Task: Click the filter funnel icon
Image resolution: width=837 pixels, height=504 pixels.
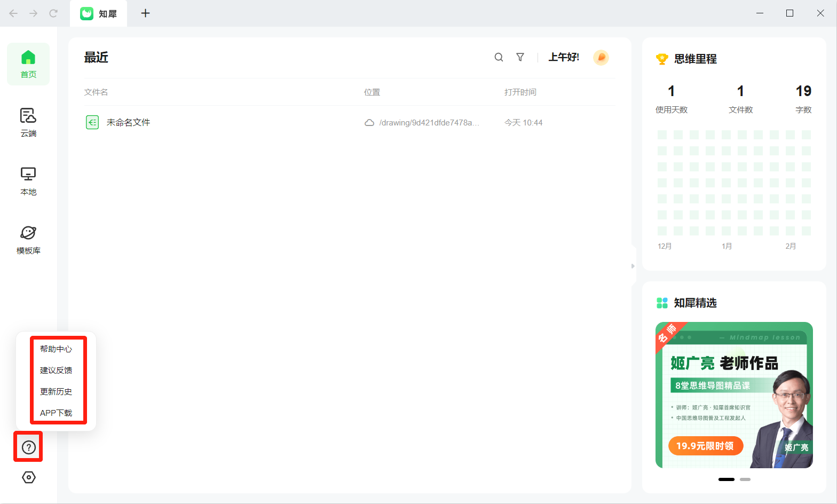Action: tap(520, 57)
